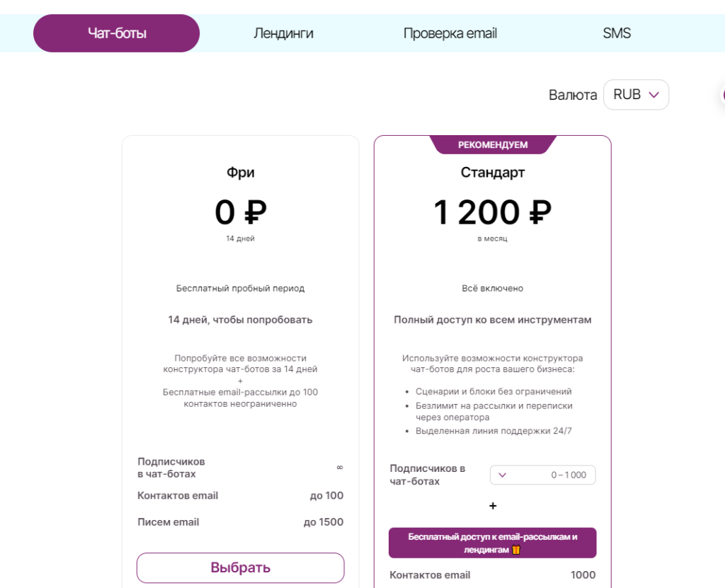Click the active Чат-боты tab
Image resolution: width=725 pixels, height=588 pixels.
(116, 33)
